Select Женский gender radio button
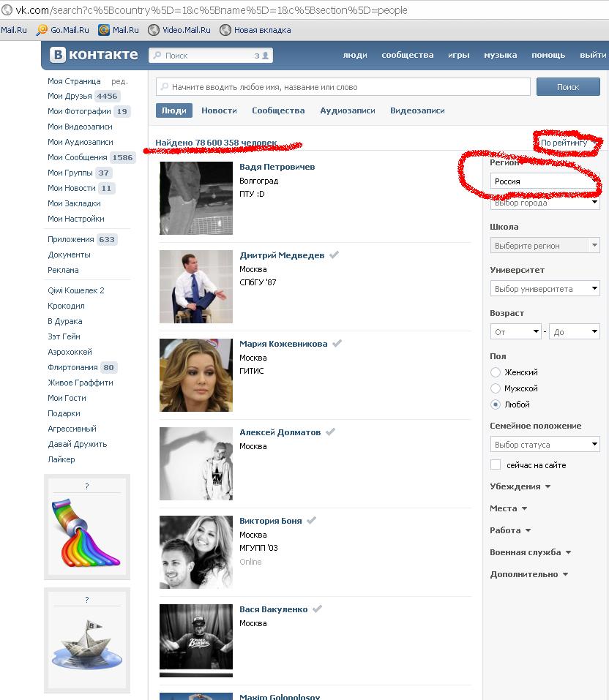 [495, 372]
